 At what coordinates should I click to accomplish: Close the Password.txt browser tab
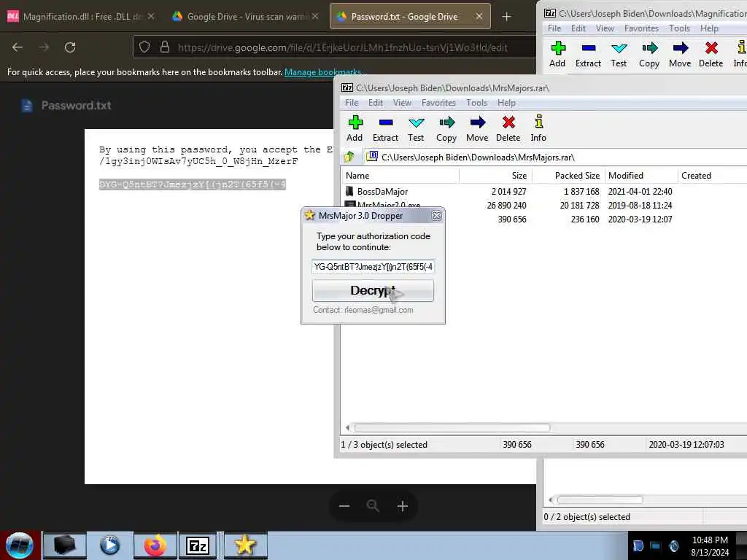[479, 16]
